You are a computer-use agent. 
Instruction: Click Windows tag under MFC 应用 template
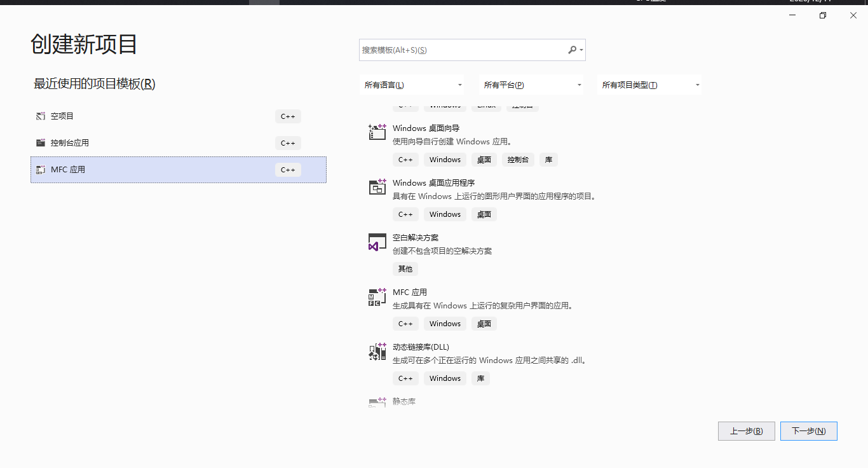point(445,324)
